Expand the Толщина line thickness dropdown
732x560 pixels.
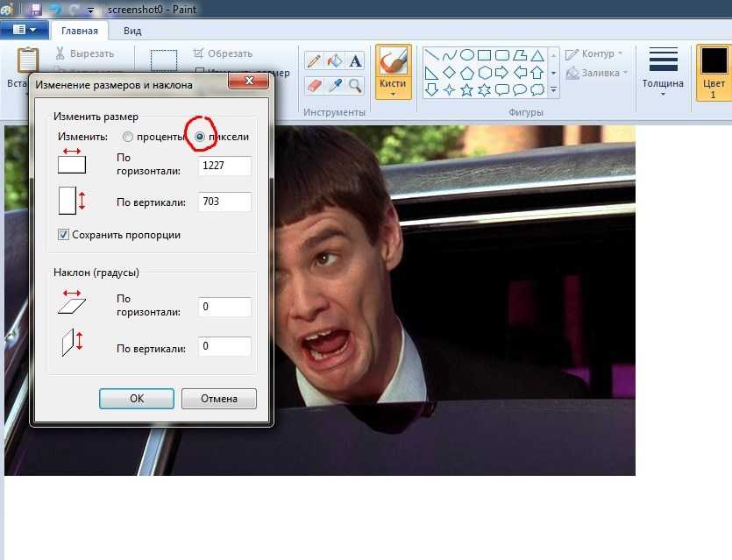663,73
